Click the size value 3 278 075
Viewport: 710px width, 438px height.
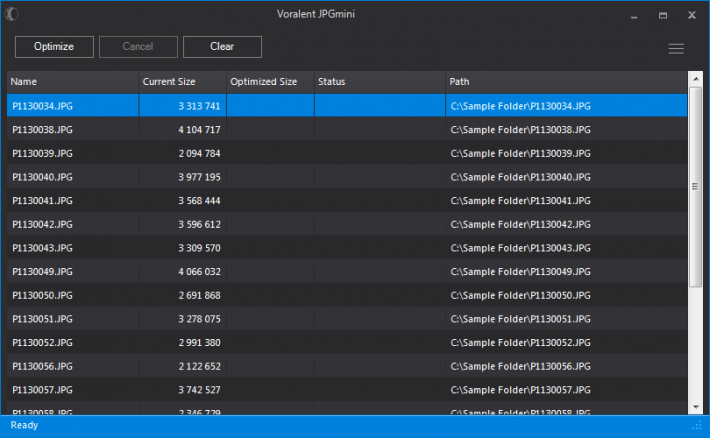(199, 319)
